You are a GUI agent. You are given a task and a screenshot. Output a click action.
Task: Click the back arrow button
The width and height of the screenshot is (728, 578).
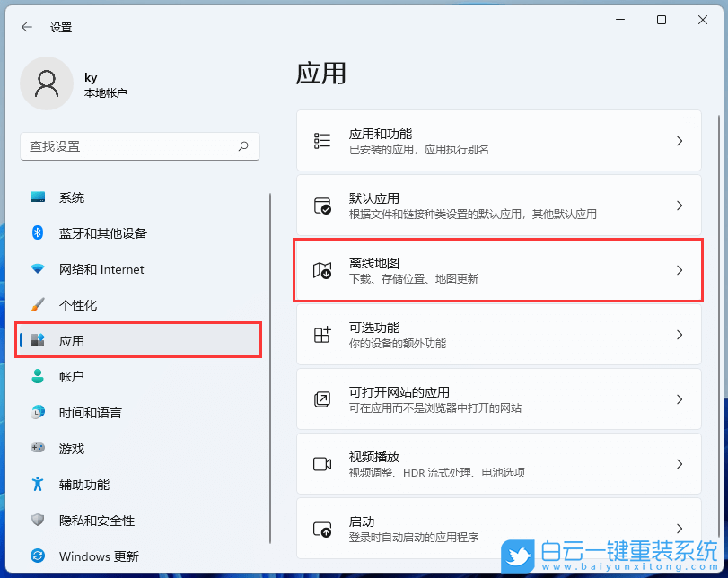24,27
